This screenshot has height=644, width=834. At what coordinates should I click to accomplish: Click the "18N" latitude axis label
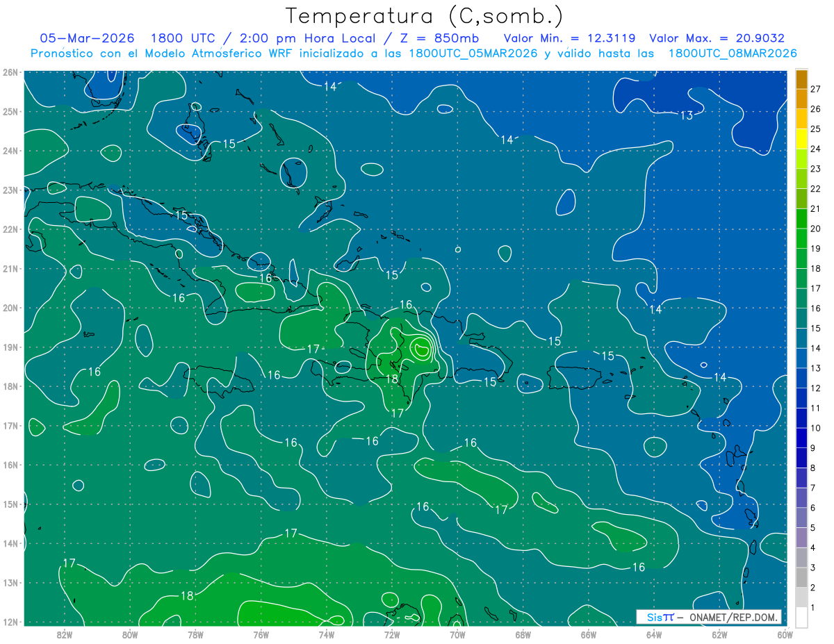coord(10,386)
